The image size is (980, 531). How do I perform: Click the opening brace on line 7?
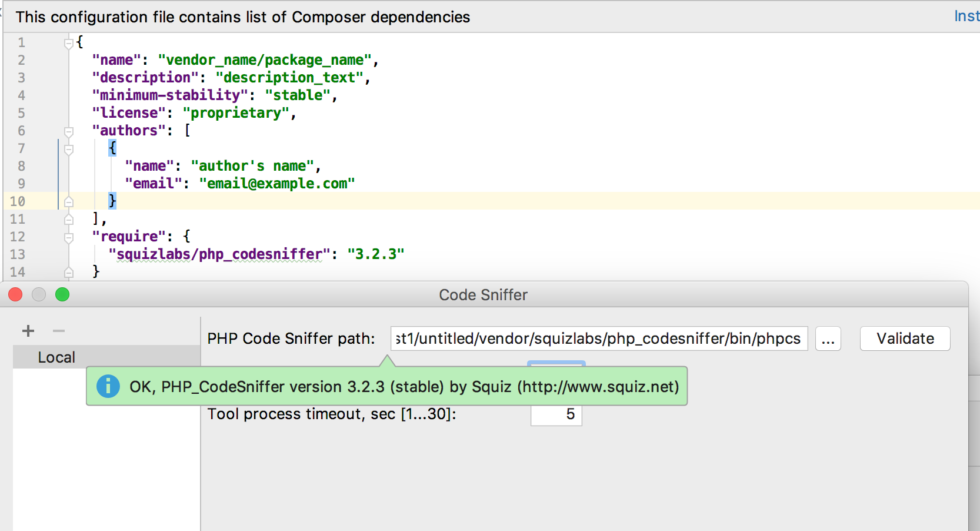point(112,148)
